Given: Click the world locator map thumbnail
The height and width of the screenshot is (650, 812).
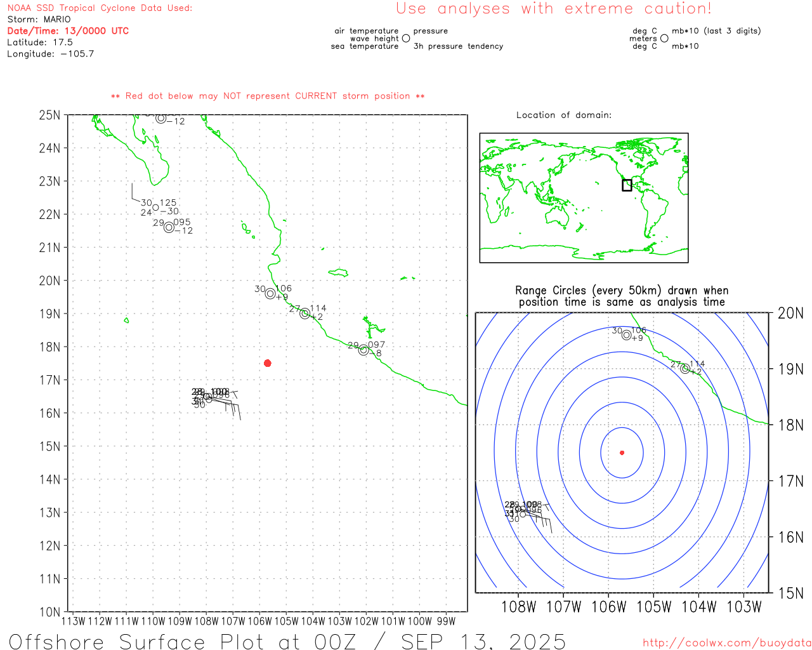Looking at the screenshot, I should click(584, 198).
